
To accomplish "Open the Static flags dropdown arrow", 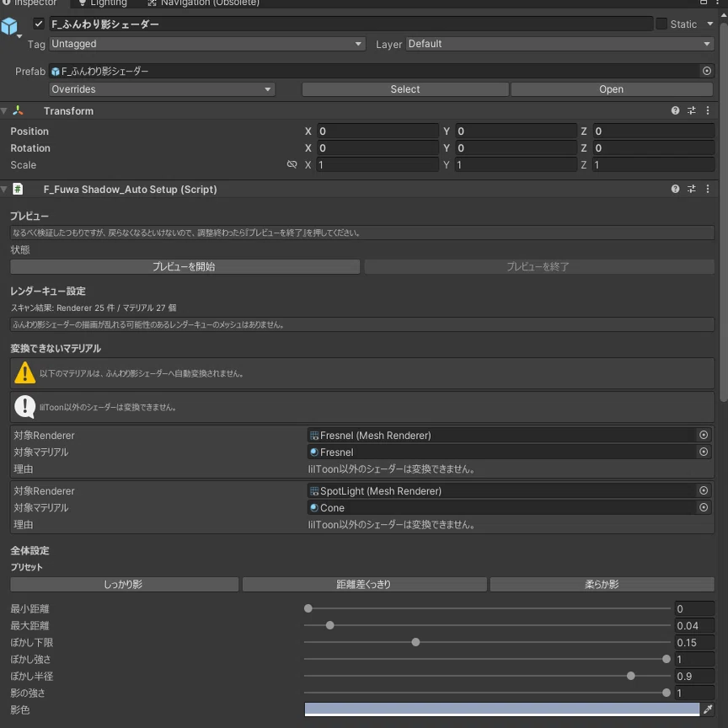I will tap(710, 24).
